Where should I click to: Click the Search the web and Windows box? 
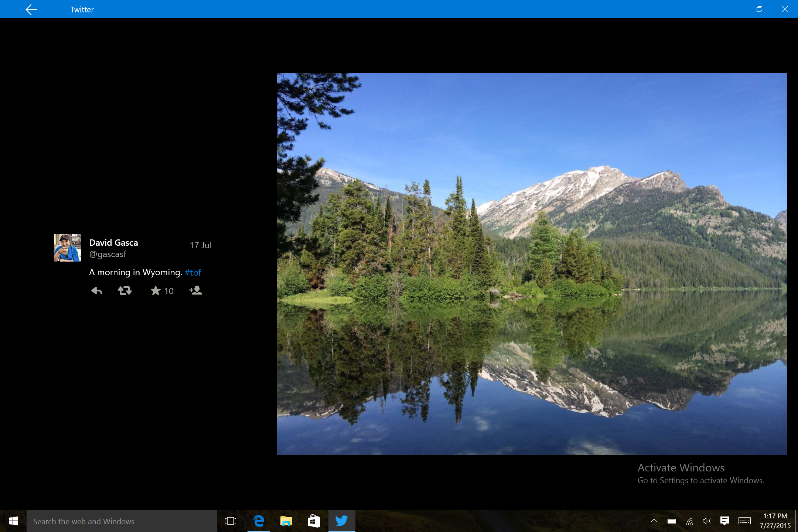pyautogui.click(x=122, y=521)
